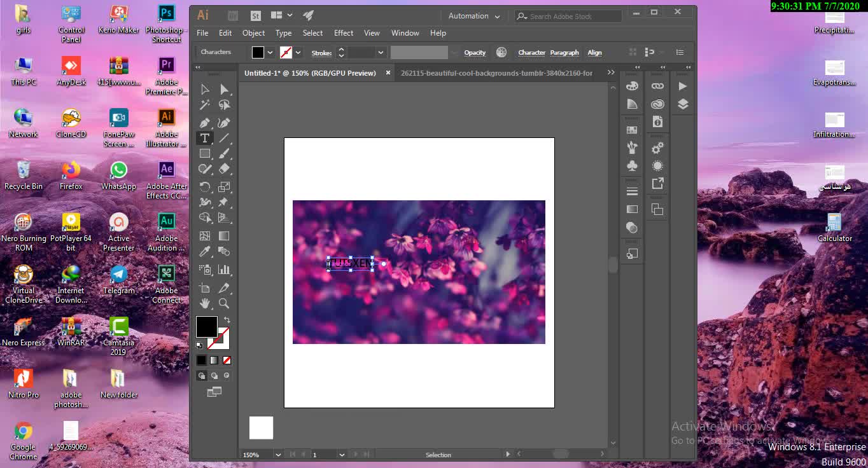
Task: Click the Paragraph link in control bar
Action: (564, 53)
